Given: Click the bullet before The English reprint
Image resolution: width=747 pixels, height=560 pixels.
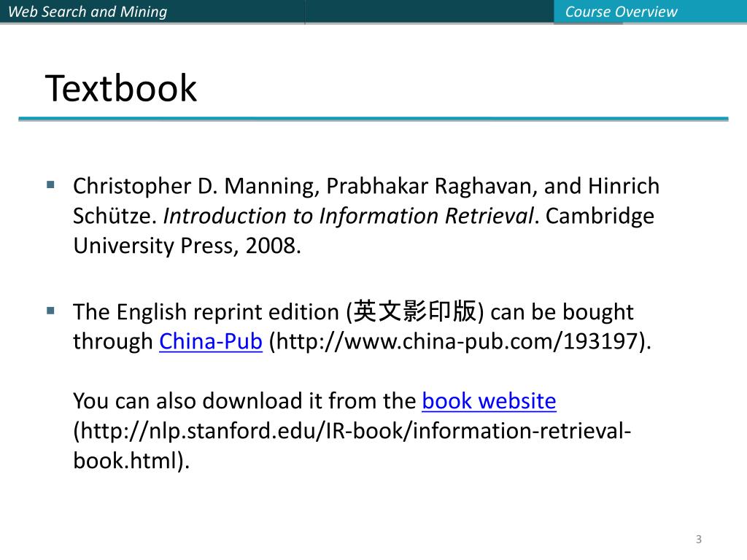Looking at the screenshot, I should point(51,311).
